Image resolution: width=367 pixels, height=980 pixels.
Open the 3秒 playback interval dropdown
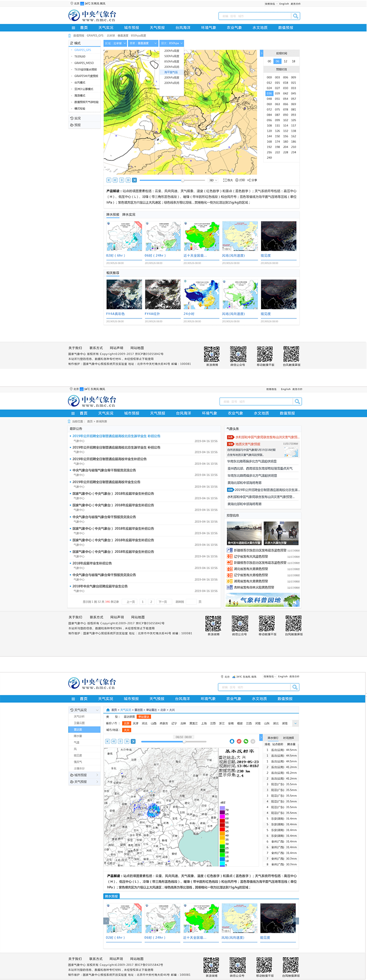(213, 180)
